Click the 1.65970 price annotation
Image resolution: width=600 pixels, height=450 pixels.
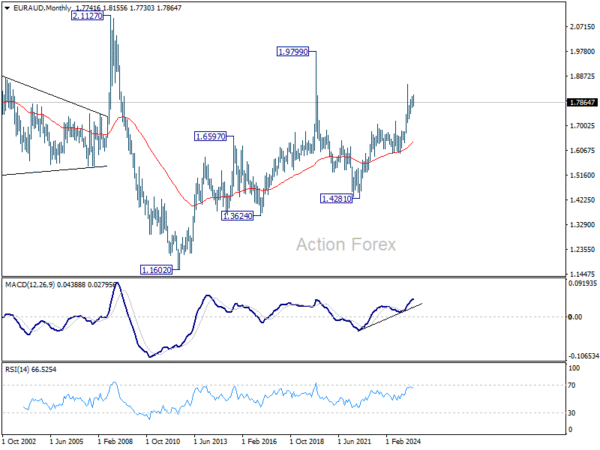210,137
